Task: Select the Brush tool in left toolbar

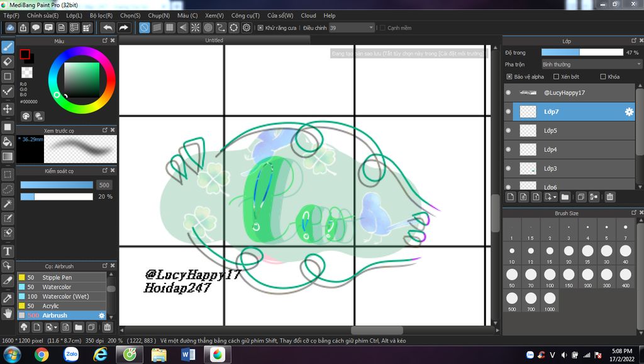Action: click(8, 47)
